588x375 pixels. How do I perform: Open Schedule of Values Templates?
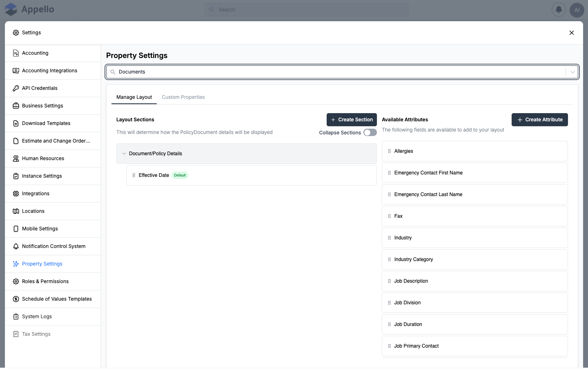pyautogui.click(x=53, y=299)
